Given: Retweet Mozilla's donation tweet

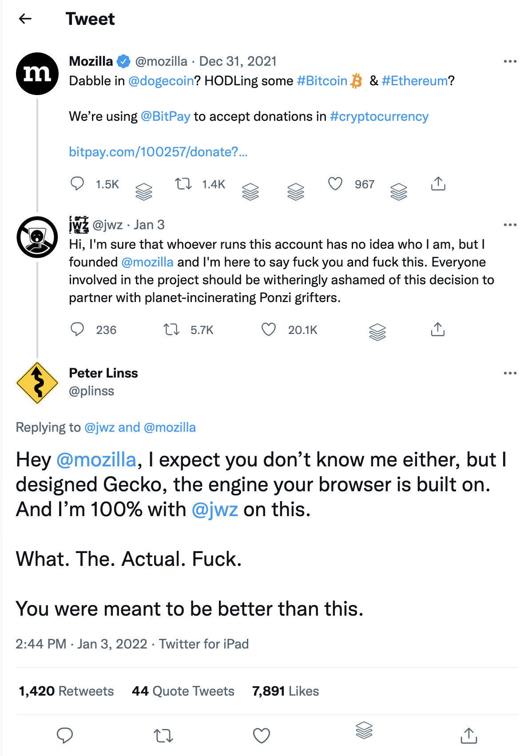Looking at the screenshot, I should (x=183, y=183).
